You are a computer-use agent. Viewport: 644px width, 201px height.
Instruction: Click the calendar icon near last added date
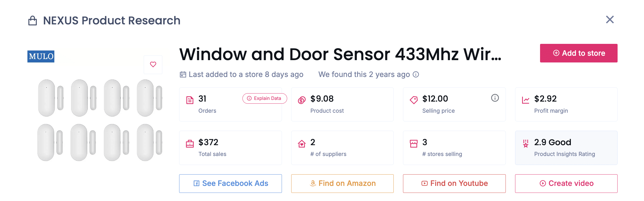[182, 74]
